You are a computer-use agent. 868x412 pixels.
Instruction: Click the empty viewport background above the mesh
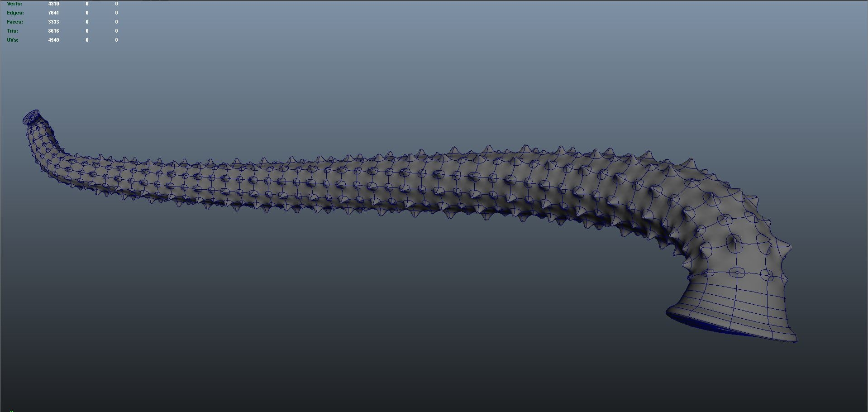[407, 81]
